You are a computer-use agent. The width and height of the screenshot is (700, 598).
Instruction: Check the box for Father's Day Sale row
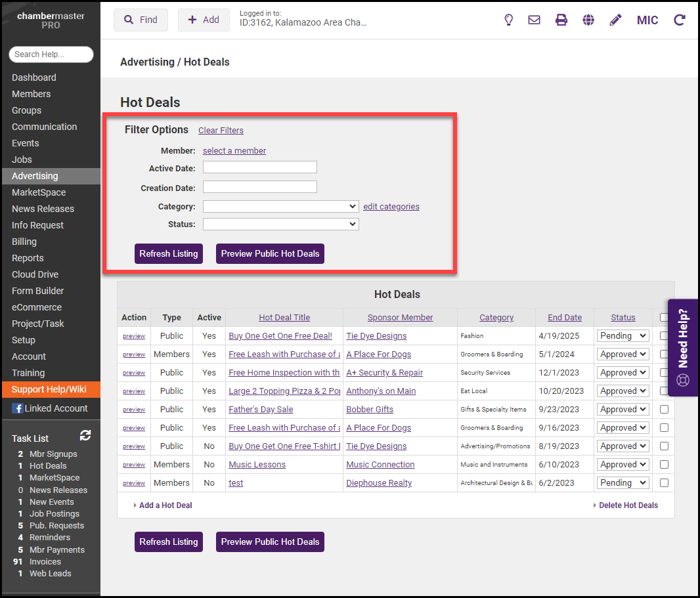coord(664,409)
